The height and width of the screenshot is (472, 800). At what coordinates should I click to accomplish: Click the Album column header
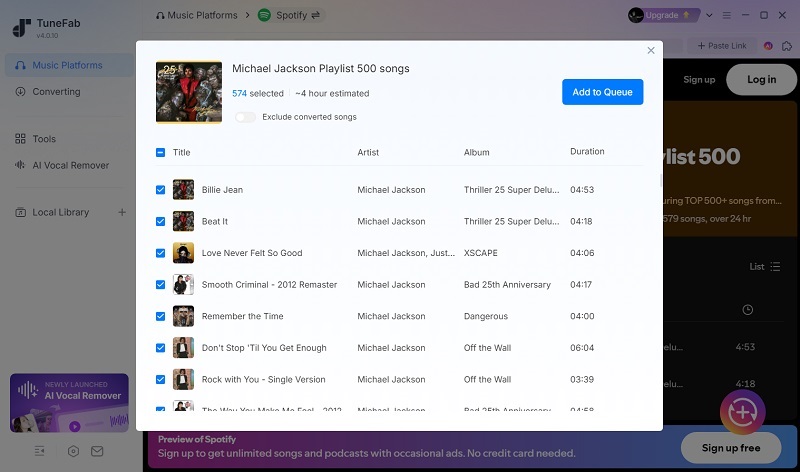point(477,152)
